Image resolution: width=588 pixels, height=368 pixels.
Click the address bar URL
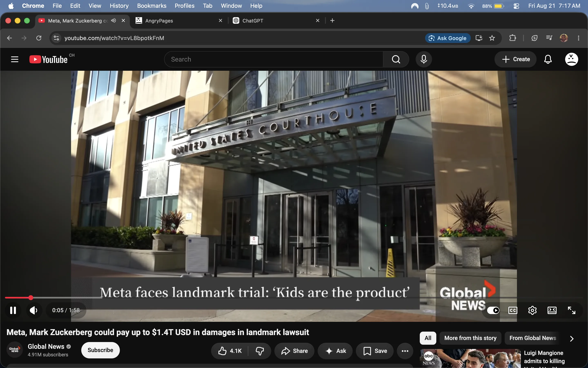[114, 38]
